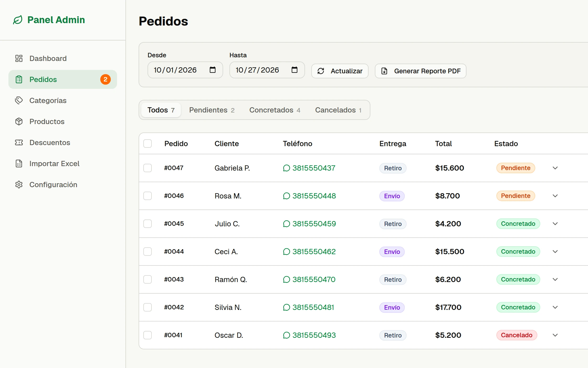Expand the chevron for order #0044
The image size is (588, 368).
[x=555, y=252]
